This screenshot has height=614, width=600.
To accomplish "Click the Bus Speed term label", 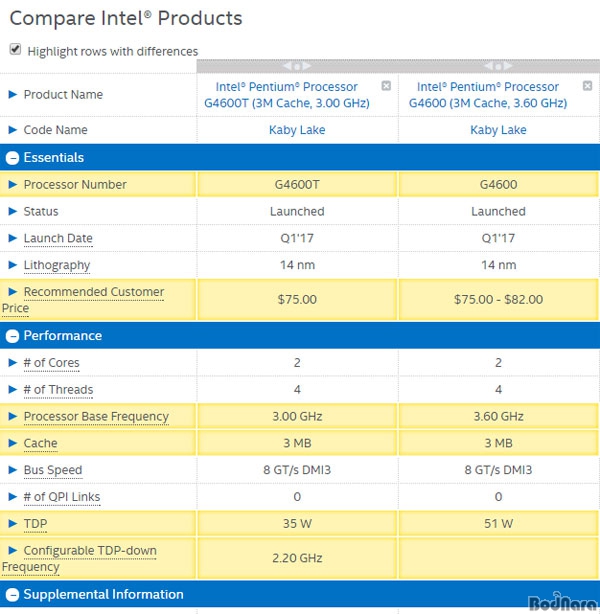I will 53,470.
